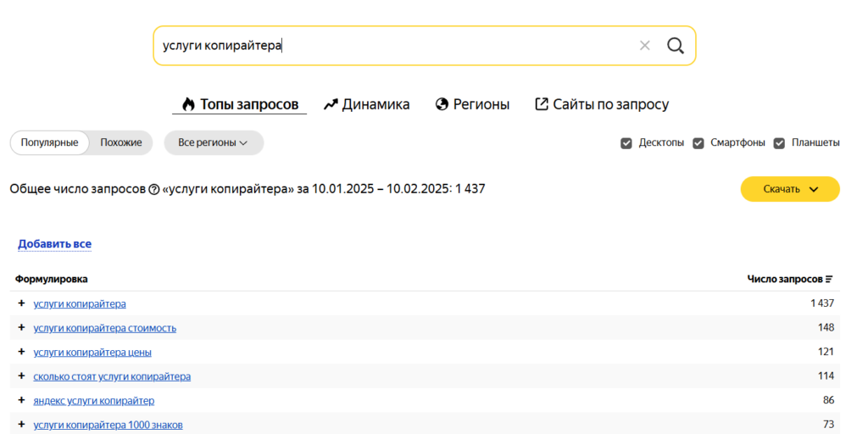Uncheck the Смартфоны checkbox

[x=699, y=143]
